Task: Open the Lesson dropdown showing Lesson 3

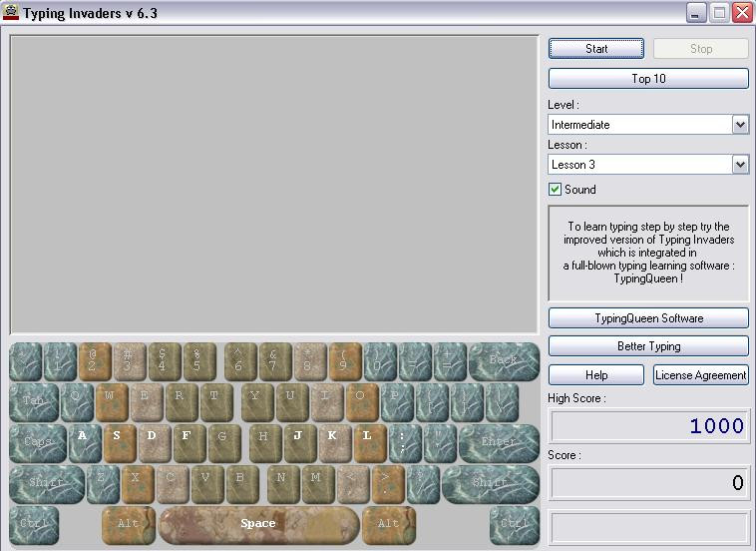Action: pos(741,165)
